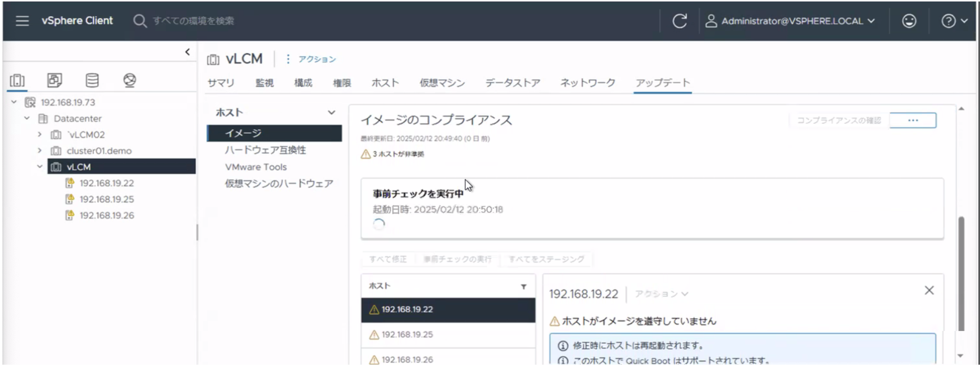980x366 pixels.
Task: Click the vertical scrollbar thumb in compliance panel
Action: click(x=962, y=274)
